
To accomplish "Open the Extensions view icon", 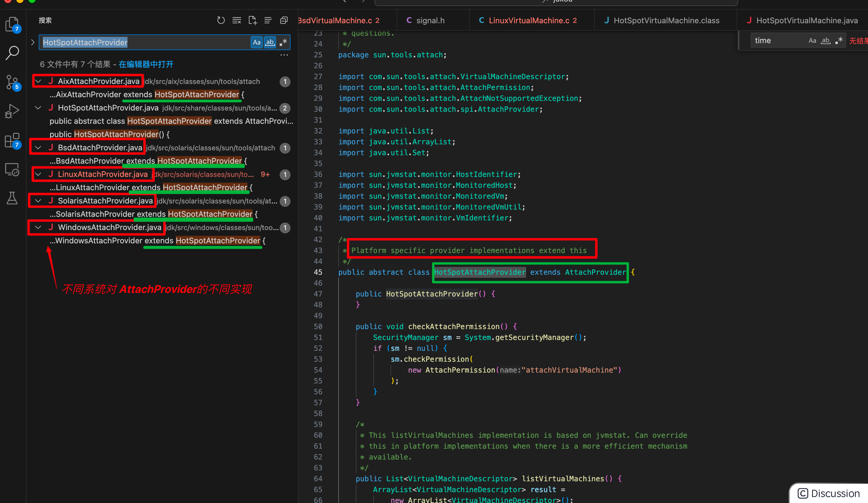I will (x=13, y=140).
